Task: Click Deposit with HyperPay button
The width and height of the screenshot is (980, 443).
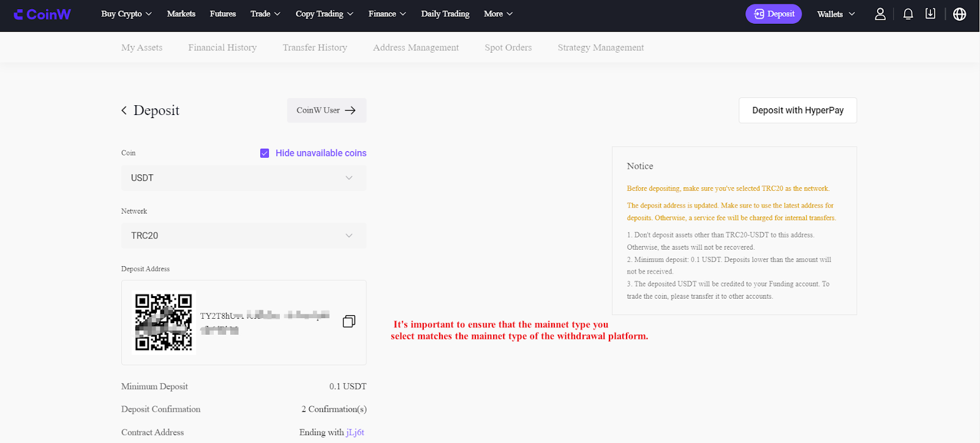Action: [797, 110]
